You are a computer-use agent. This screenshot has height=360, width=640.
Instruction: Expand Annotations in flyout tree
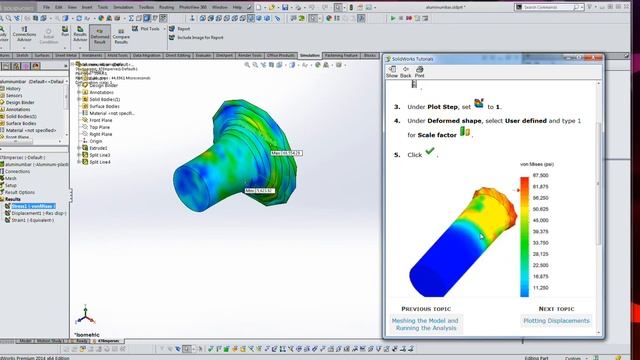79,92
